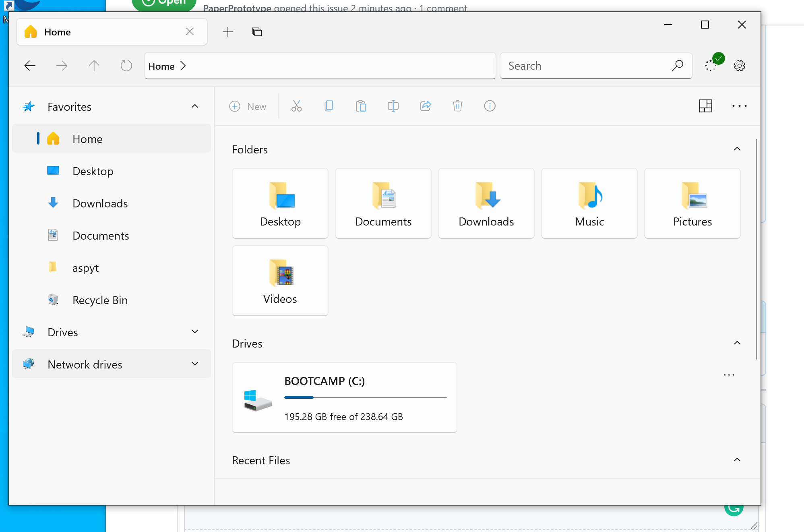Screen dimensions: 804x532
Task: Collapse the Folders group header chevron
Action: pyautogui.click(x=737, y=149)
